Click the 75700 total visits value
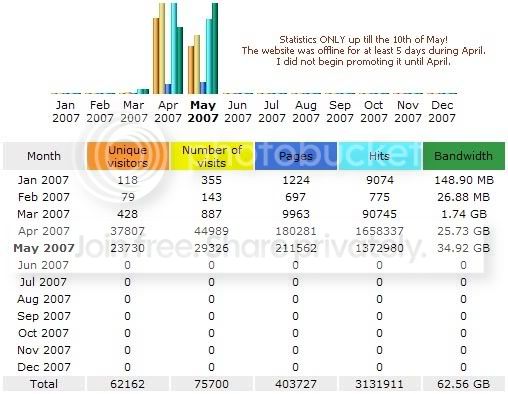Viewport: 508px width, 394px height. 212,384
